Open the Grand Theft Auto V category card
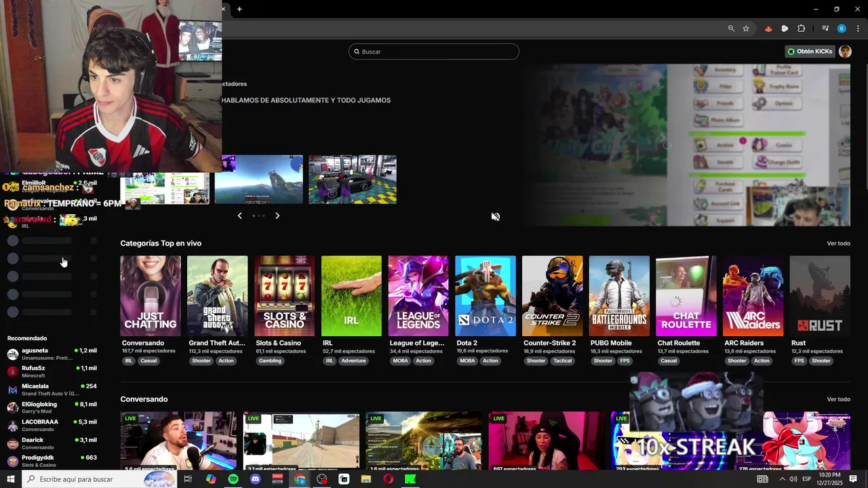Screen dimensions: 868x488 [x=218, y=296]
